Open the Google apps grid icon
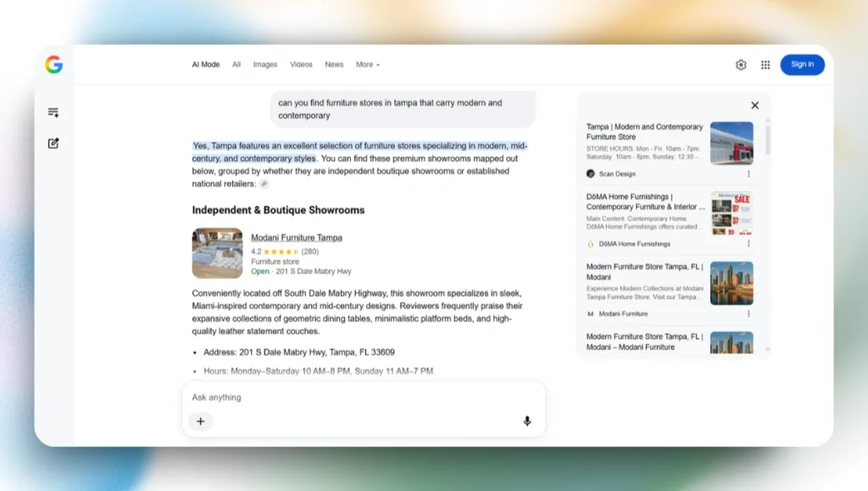Image resolution: width=868 pixels, height=491 pixels. coord(765,64)
